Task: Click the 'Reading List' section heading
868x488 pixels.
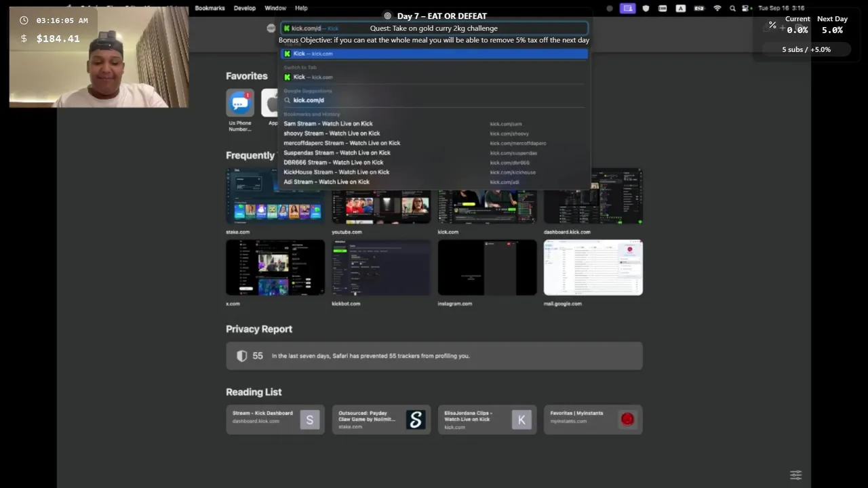Action: point(254,392)
